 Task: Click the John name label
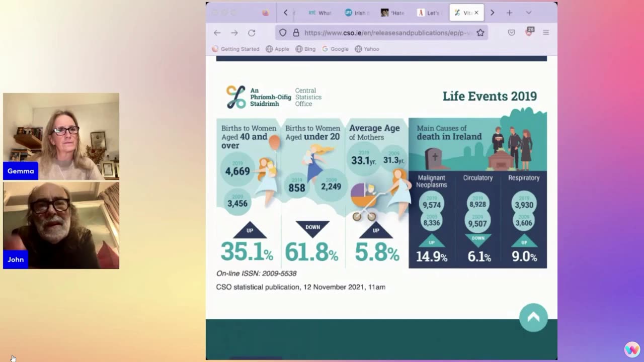click(x=16, y=259)
